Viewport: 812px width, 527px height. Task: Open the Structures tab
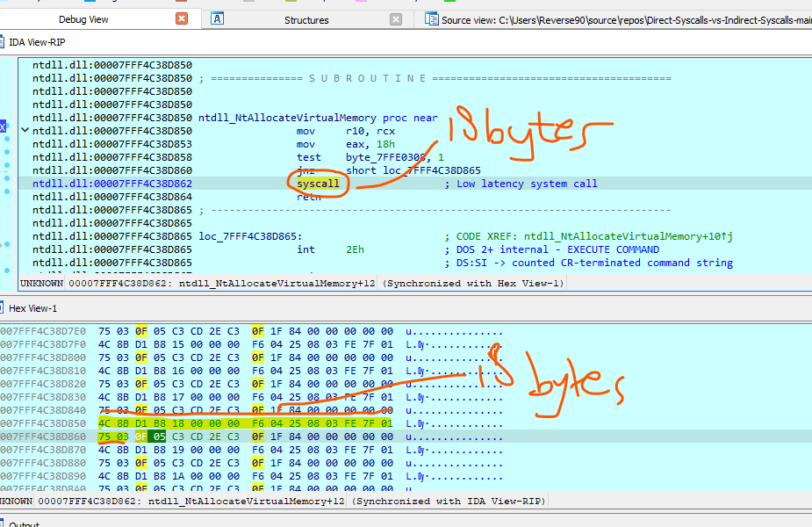(306, 19)
